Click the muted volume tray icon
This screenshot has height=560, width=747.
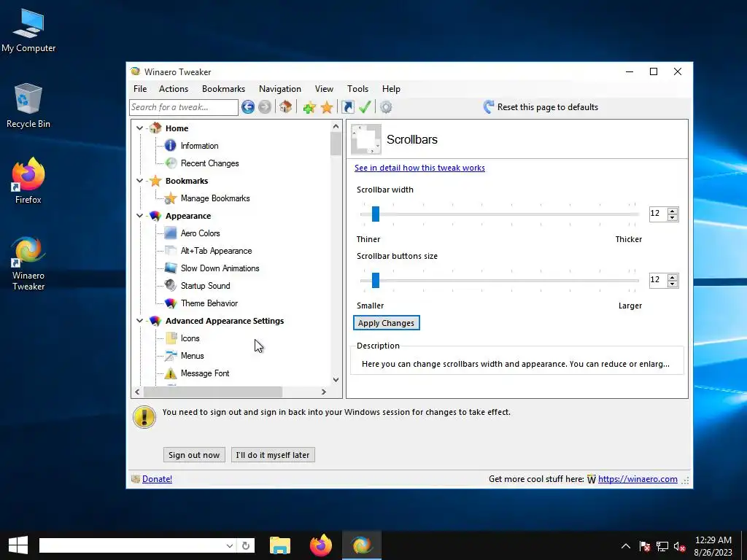click(x=680, y=546)
